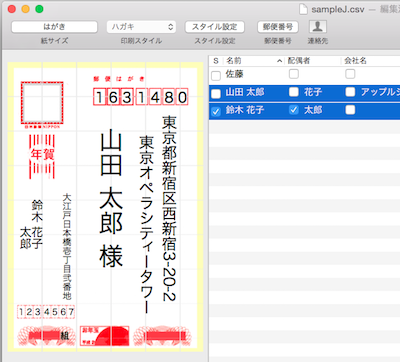Viewport: 400px width, 362px height.
Task: Click the 花子 spouse cell text
Action: (313, 92)
